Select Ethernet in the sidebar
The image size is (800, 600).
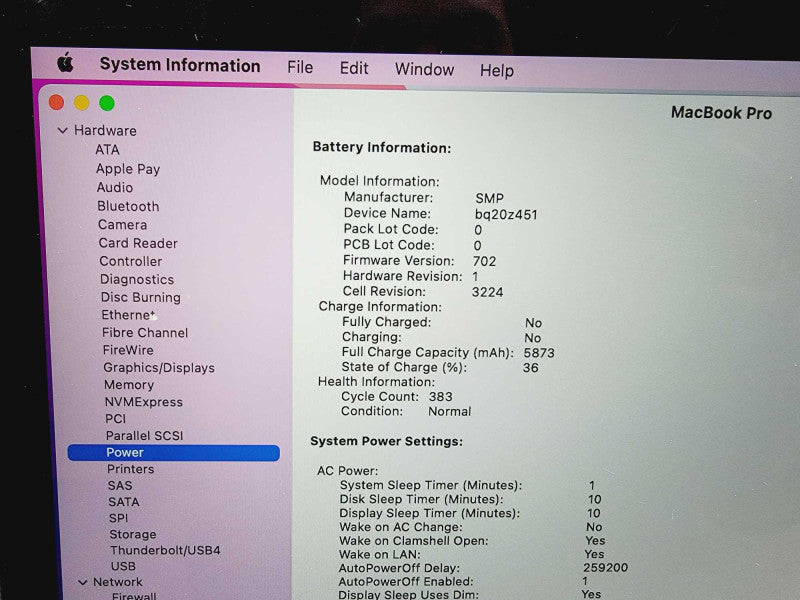click(128, 315)
